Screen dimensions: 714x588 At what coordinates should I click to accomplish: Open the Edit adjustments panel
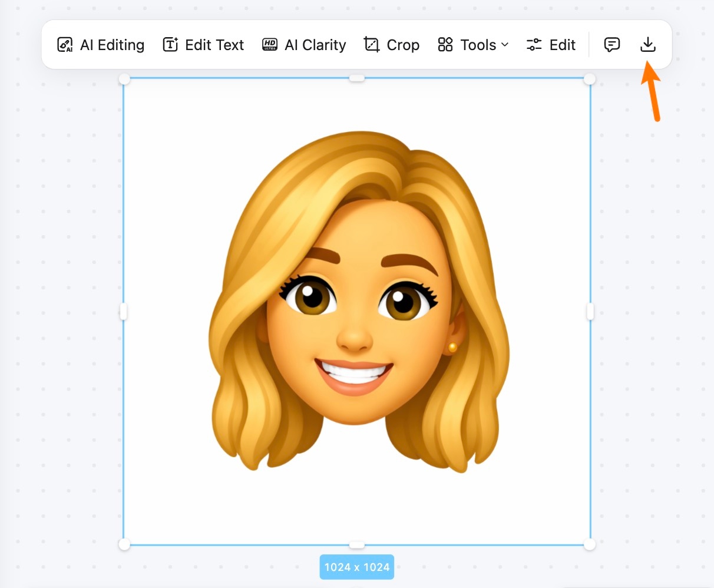point(551,45)
